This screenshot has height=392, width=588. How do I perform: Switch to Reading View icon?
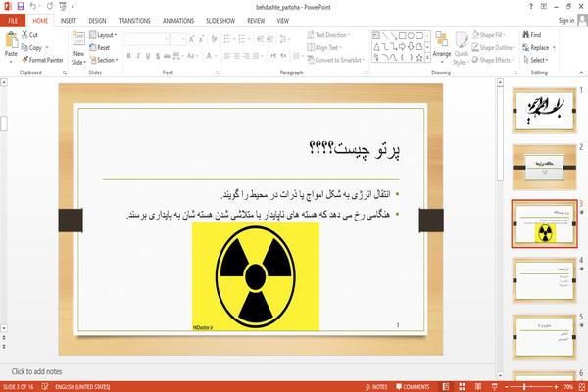point(478,387)
